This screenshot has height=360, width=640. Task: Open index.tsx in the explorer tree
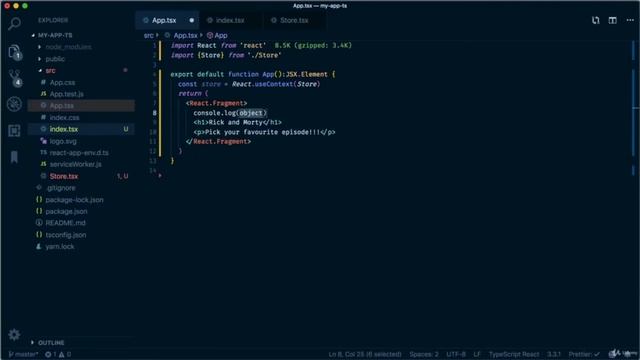64,129
